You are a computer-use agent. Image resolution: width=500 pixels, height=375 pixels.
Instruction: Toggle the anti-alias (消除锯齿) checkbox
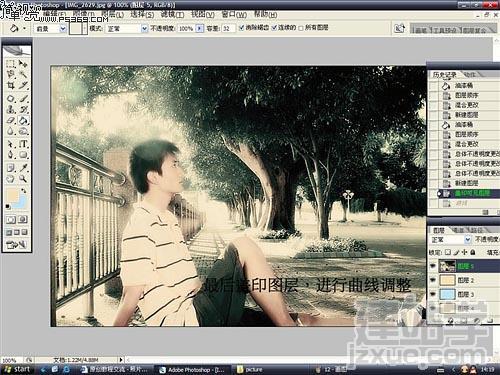click(242, 28)
